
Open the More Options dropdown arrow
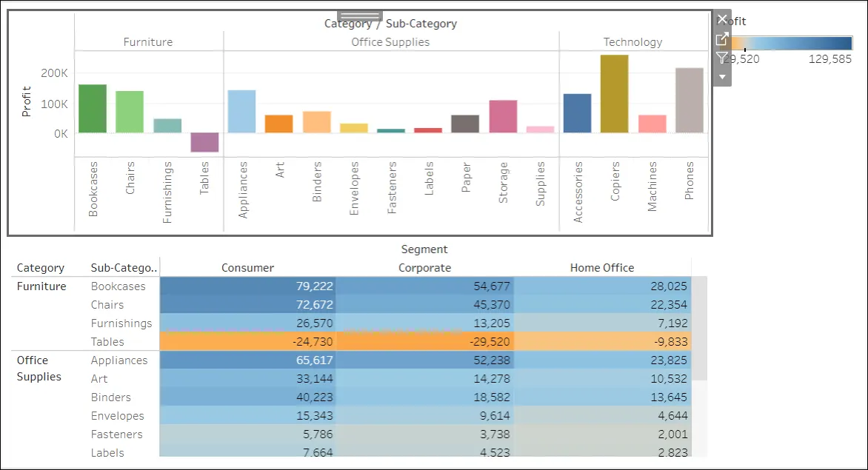pos(722,77)
